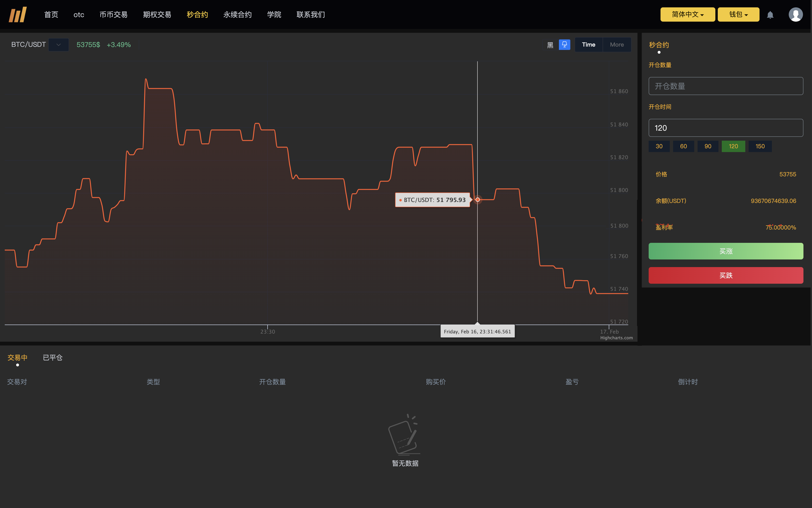This screenshot has width=812, height=508.
Task: Select the 60 second duration option
Action: 684,147
